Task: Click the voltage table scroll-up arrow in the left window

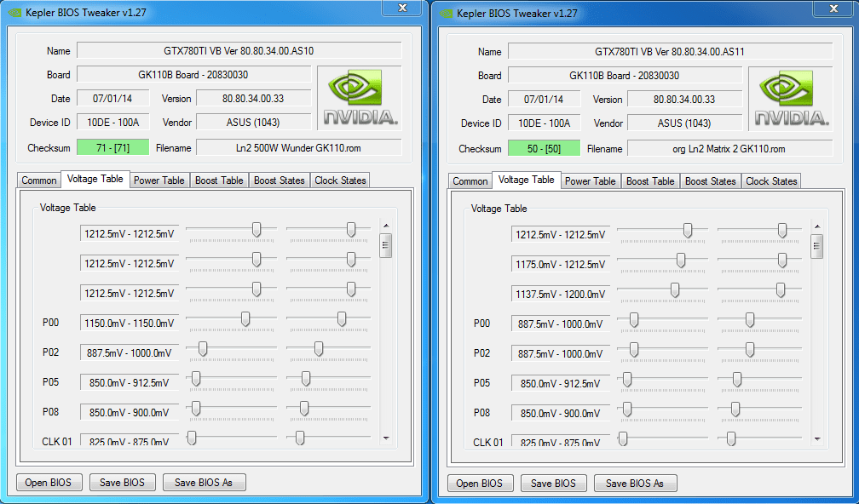Action: coord(386,226)
